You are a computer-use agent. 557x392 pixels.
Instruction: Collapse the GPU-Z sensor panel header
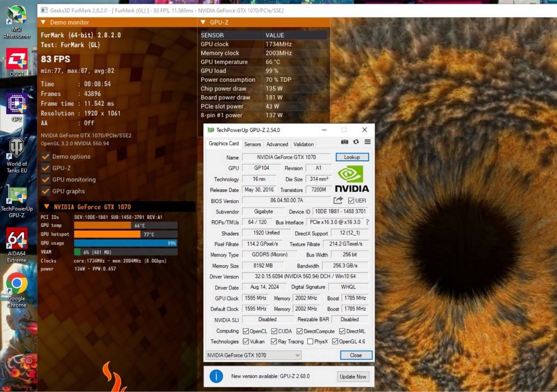(x=203, y=22)
